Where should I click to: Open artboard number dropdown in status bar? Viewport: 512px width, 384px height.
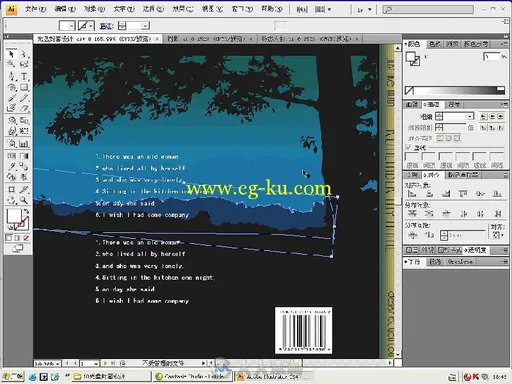pos(96,363)
